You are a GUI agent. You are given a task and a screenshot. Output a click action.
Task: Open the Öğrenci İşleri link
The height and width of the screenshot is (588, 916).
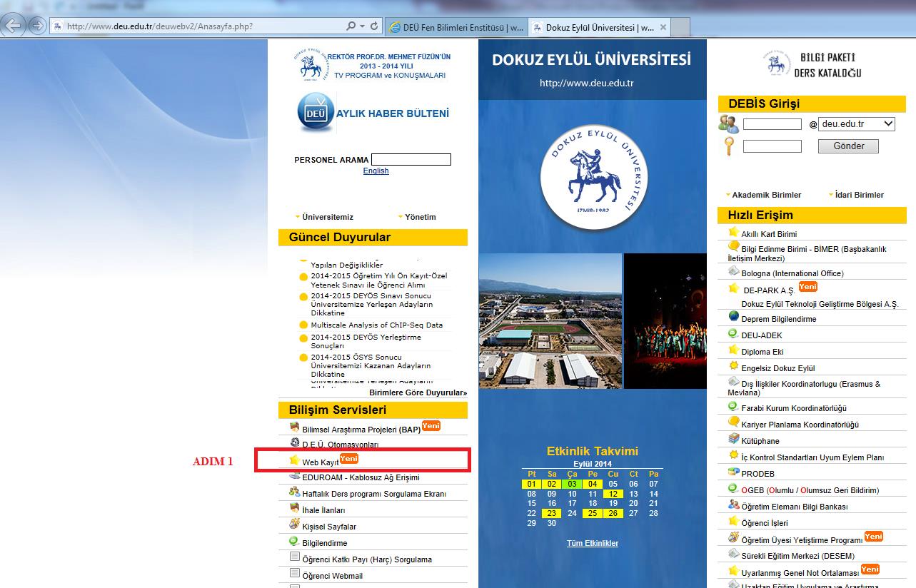coord(765,524)
